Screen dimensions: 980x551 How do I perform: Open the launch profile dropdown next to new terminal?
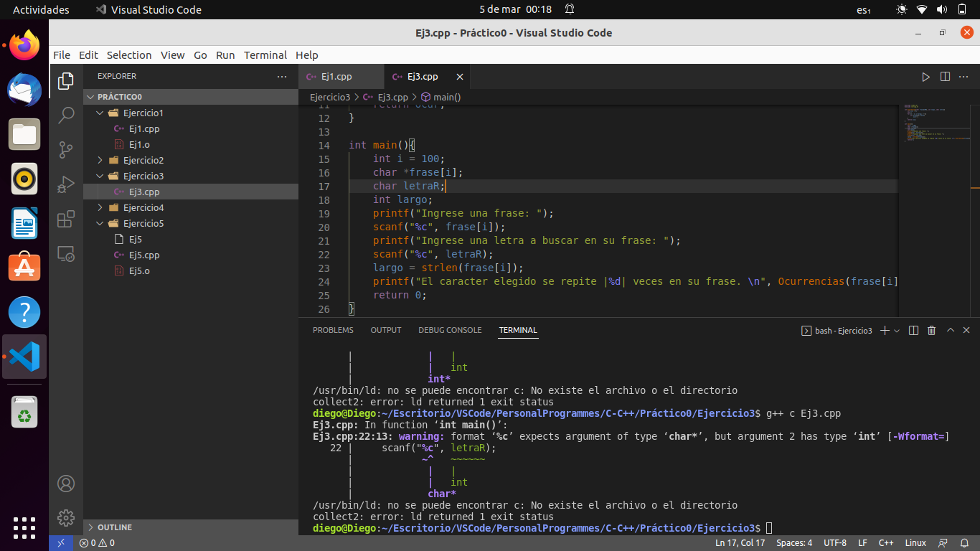(x=897, y=330)
